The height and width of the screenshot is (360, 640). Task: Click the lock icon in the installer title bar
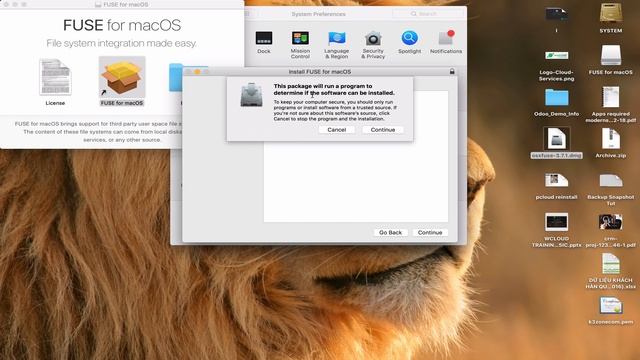click(x=452, y=71)
